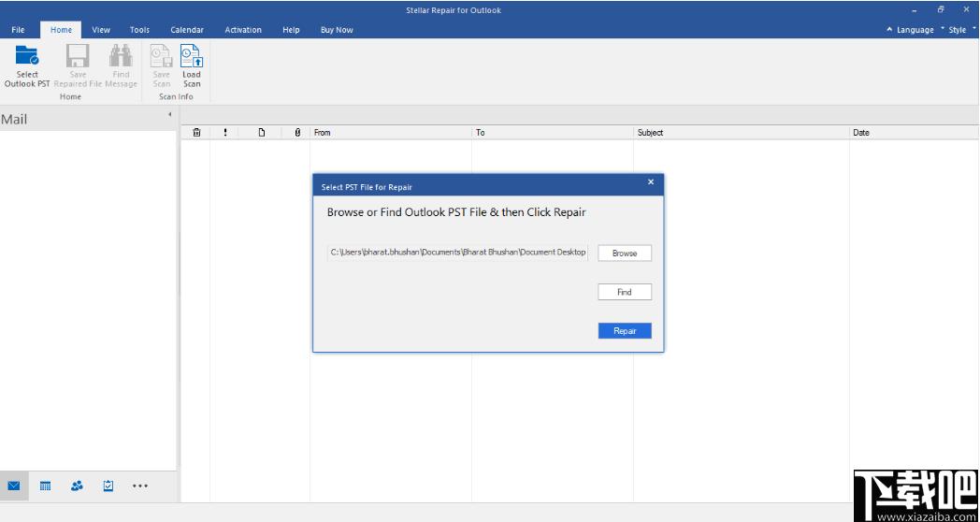
Task: Click the PST file path field
Action: pyautogui.click(x=457, y=253)
